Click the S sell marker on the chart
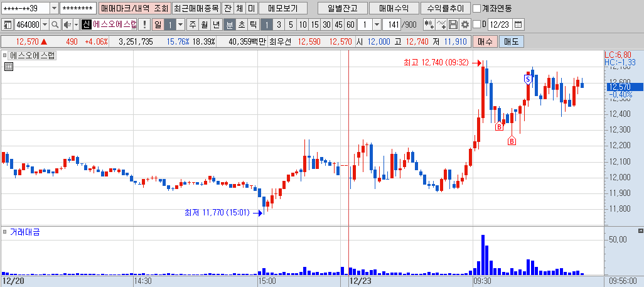The height and width of the screenshot is (287, 644). point(528,79)
